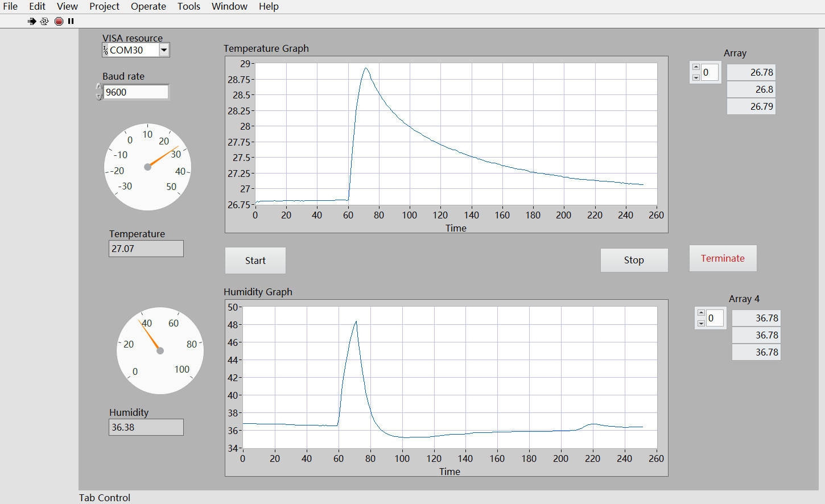825x504 pixels.
Task: Open the Operate menu
Action: [148, 6]
